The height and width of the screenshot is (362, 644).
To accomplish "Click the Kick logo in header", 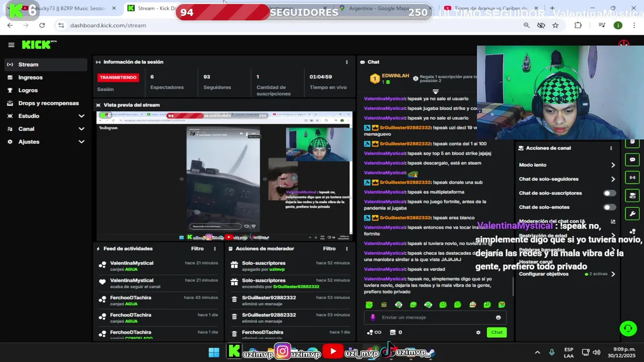I will click(x=39, y=45).
